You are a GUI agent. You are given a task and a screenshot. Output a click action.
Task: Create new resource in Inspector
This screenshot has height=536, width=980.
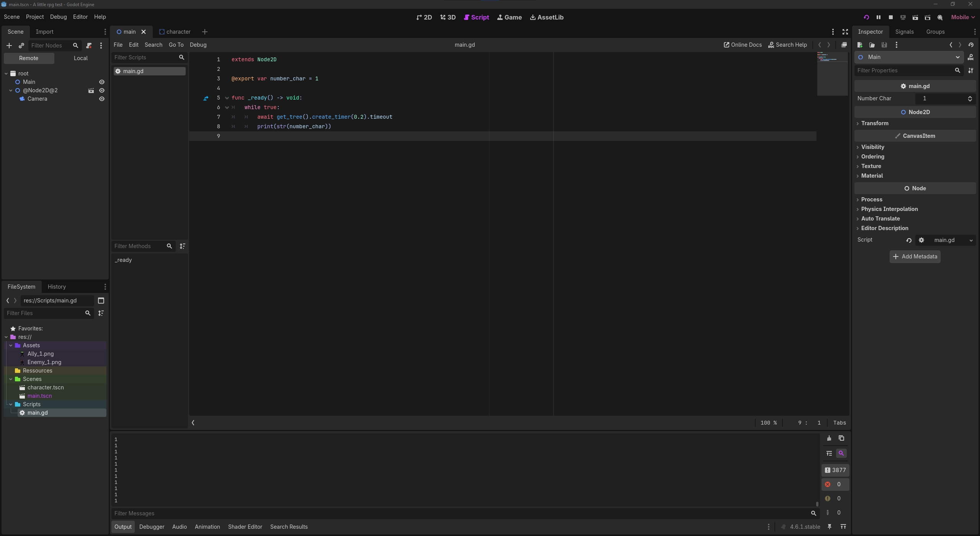tap(860, 45)
